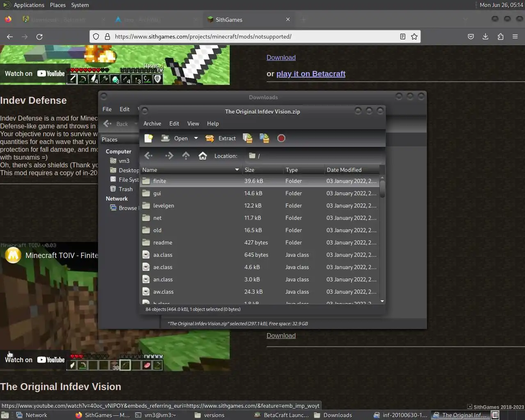The height and width of the screenshot is (420, 525).
Task: Select File System in Downloads sidebar
Action: point(125,180)
